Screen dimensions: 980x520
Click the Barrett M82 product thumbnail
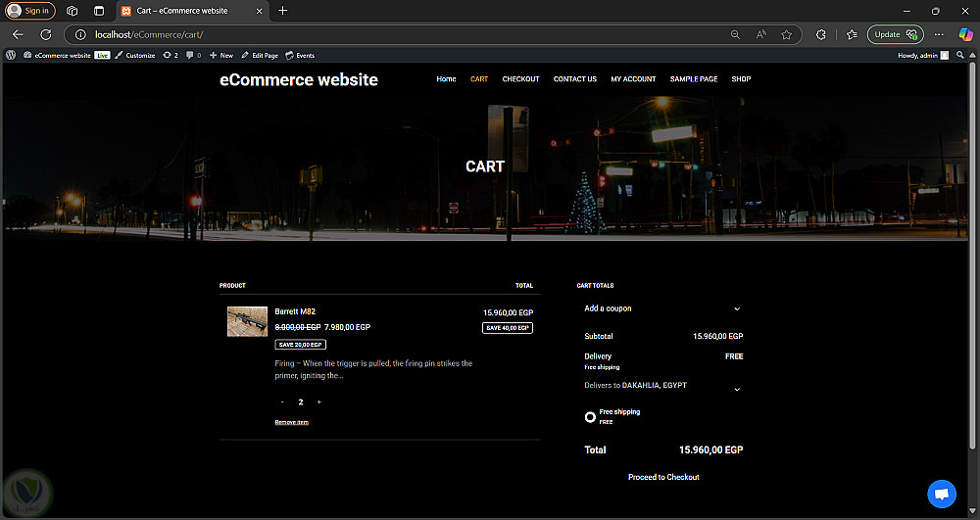pos(247,322)
